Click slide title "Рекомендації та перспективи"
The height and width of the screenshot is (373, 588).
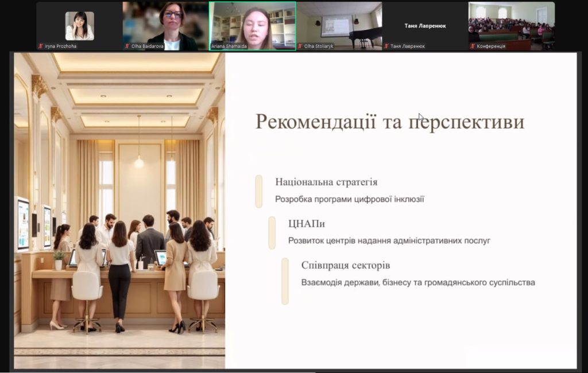point(389,122)
